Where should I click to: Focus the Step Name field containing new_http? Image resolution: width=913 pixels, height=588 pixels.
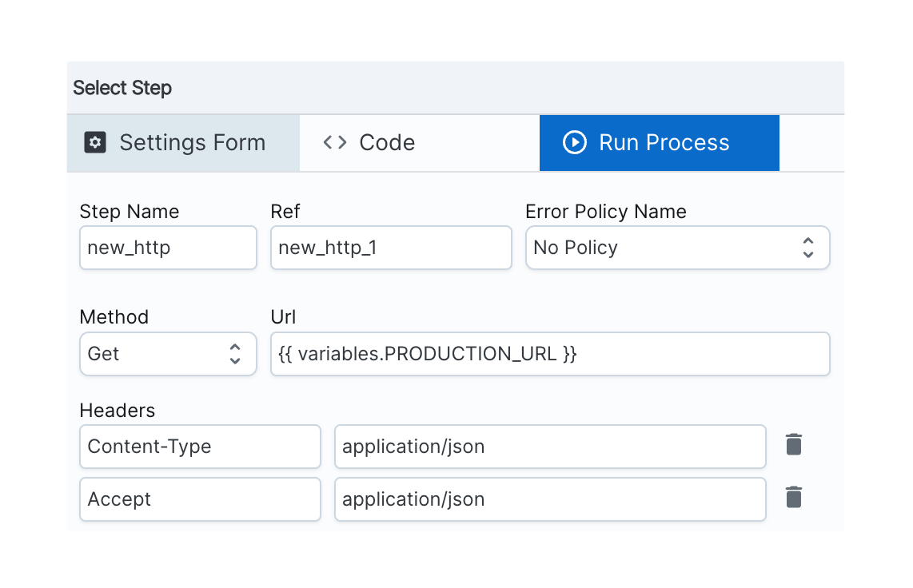168,248
